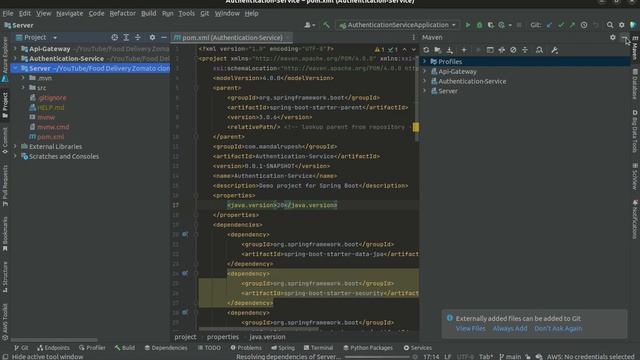Screen dimensions: 640x360
Task: Expand the .mvn folder
Action: click(x=23, y=78)
